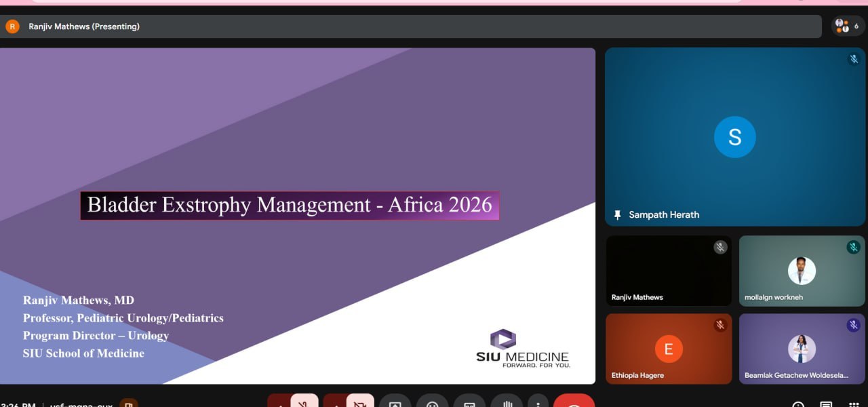Open the participants list showing 6 people

[848, 26]
